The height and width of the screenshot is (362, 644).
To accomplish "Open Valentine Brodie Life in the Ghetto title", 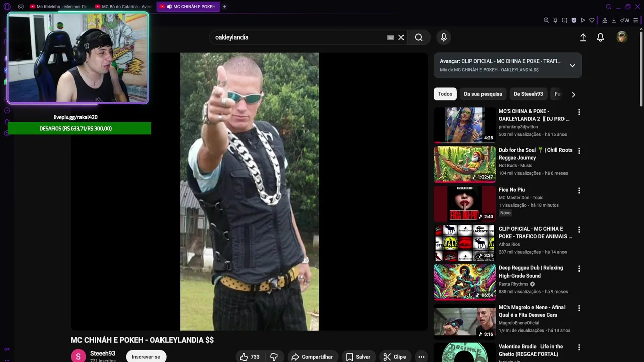I will [531, 350].
